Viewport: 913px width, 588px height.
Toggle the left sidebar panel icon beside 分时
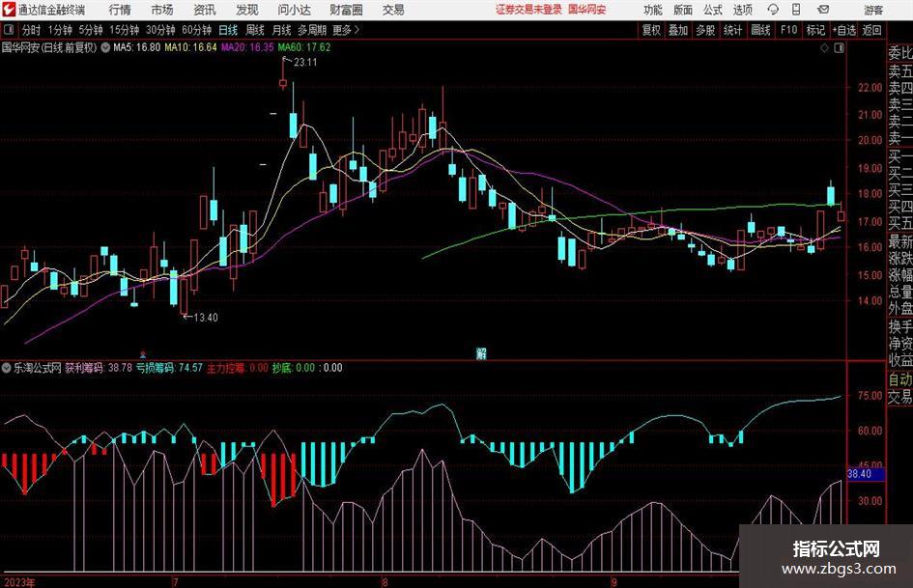(x=9, y=30)
